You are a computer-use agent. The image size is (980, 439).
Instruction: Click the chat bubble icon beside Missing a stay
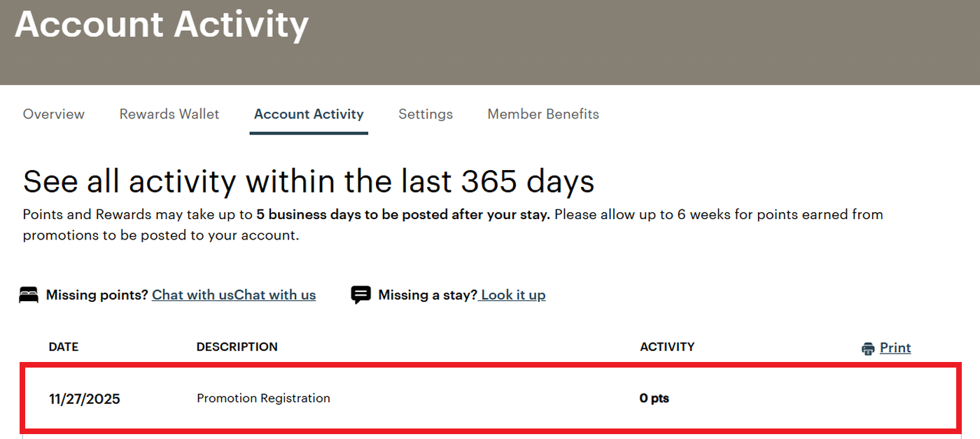tap(360, 295)
